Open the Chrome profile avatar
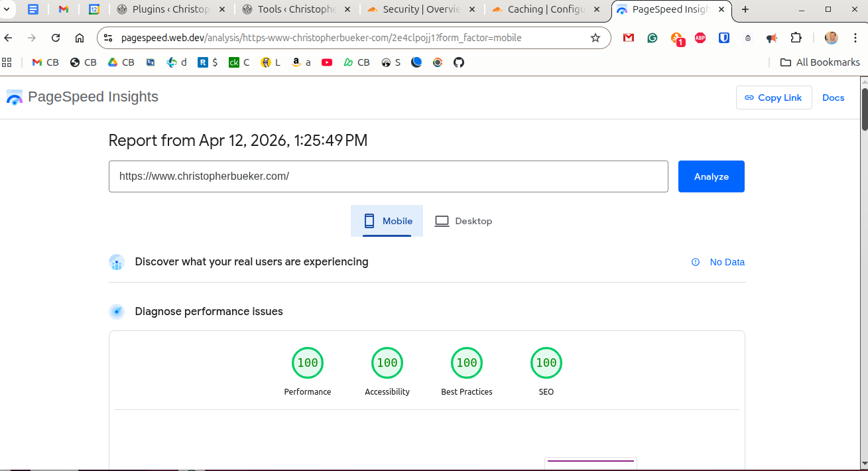This screenshot has width=868, height=471. pyautogui.click(x=831, y=38)
